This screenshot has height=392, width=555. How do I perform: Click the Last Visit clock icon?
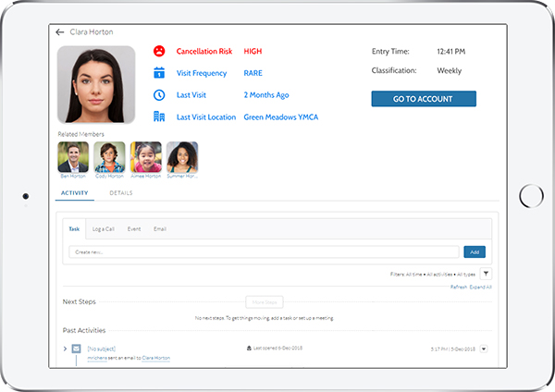159,95
